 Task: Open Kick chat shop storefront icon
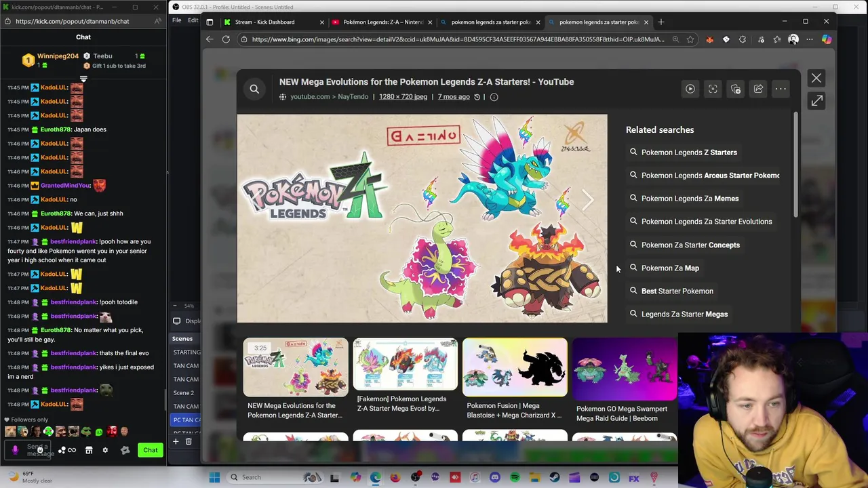[89, 450]
